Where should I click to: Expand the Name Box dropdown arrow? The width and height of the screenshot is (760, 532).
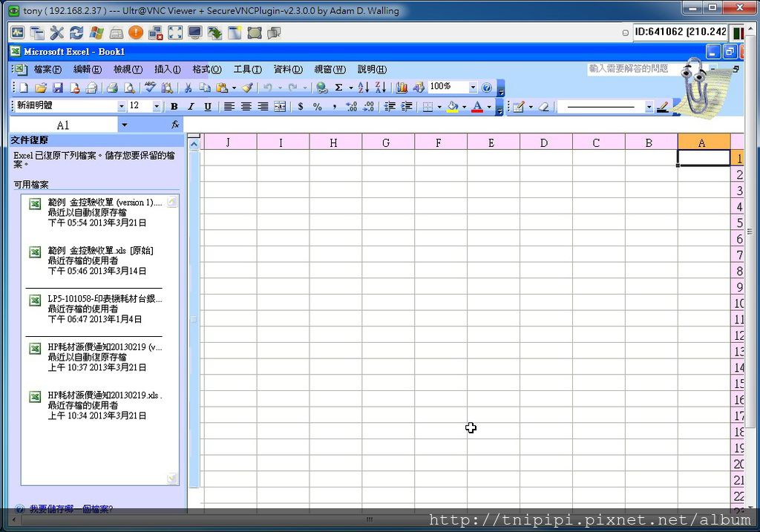pyautogui.click(x=125, y=125)
